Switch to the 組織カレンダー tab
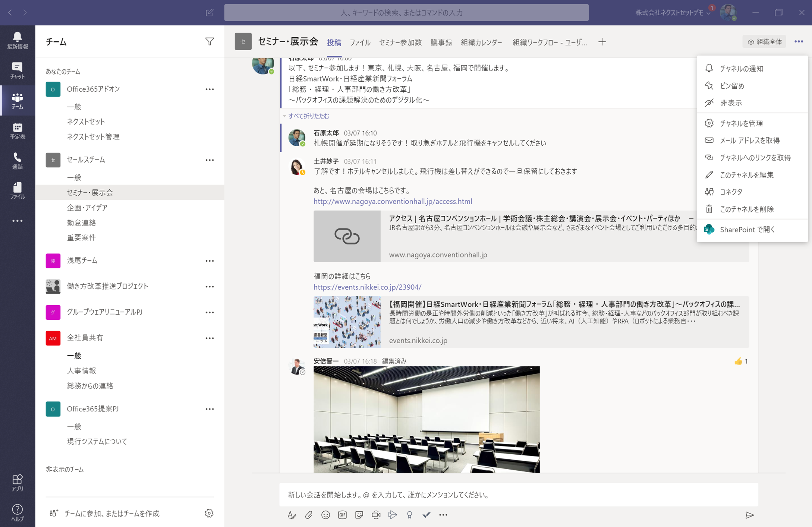Image resolution: width=812 pixels, height=527 pixels. coord(482,42)
